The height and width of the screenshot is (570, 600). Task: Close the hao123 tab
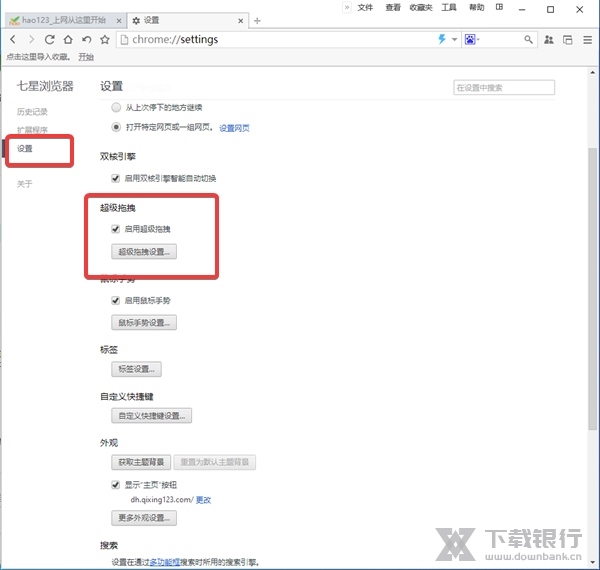[x=119, y=21]
